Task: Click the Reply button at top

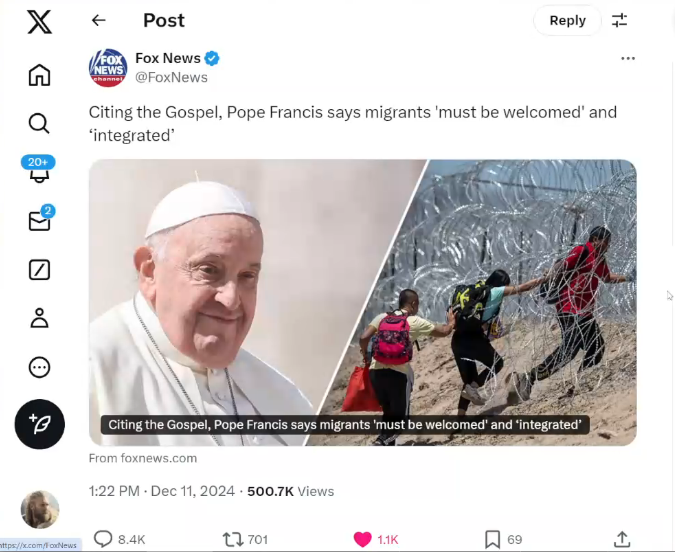Action: (567, 20)
